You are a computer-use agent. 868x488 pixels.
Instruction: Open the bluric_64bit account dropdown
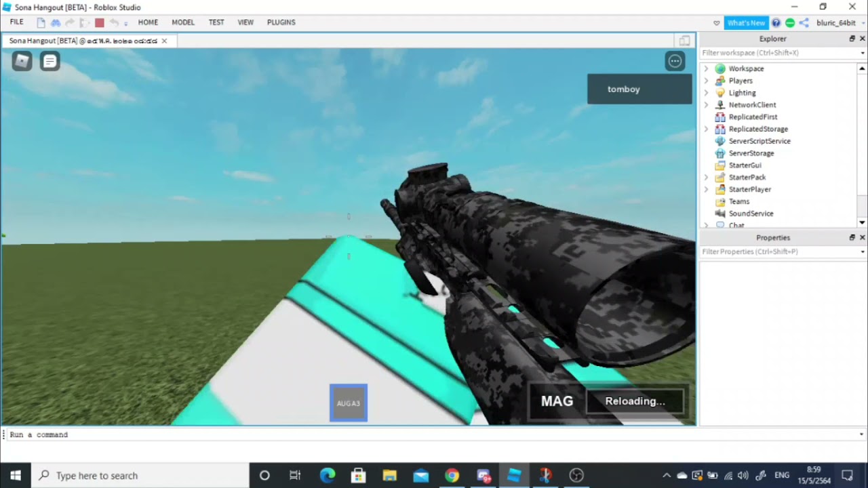pos(841,23)
